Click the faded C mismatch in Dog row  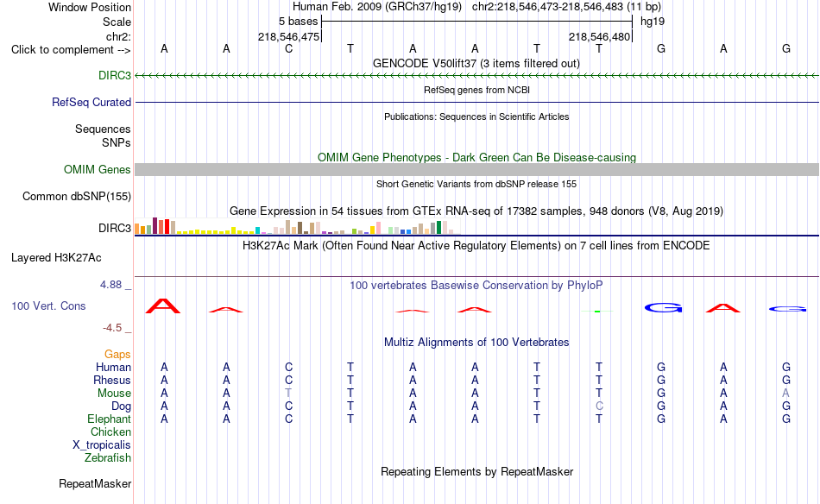(x=599, y=406)
